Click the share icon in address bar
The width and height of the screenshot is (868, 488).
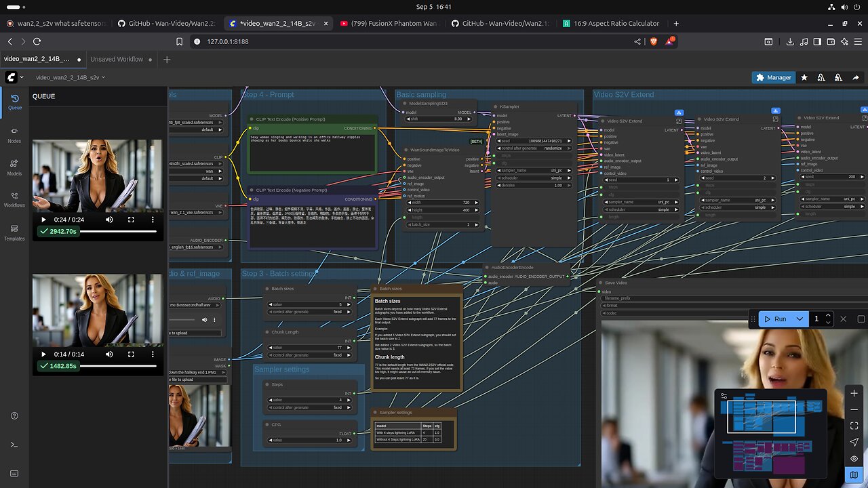tap(637, 41)
